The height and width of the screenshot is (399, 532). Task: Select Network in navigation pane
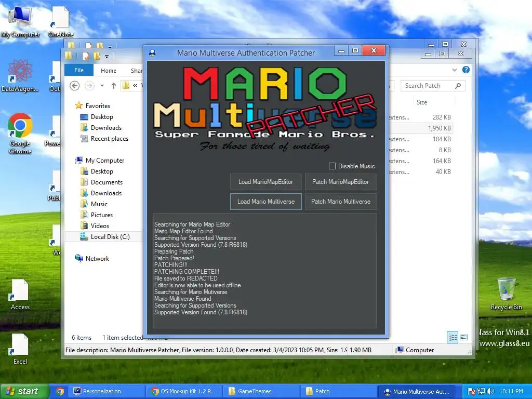pos(97,259)
